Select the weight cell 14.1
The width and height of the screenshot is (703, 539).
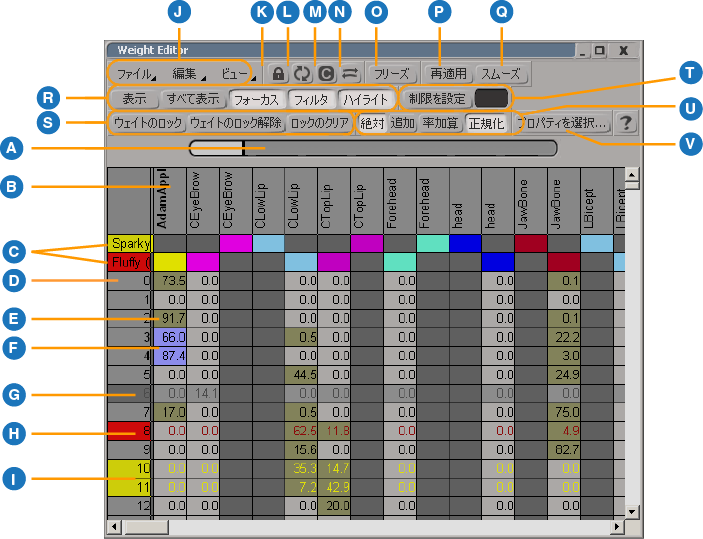[203, 394]
